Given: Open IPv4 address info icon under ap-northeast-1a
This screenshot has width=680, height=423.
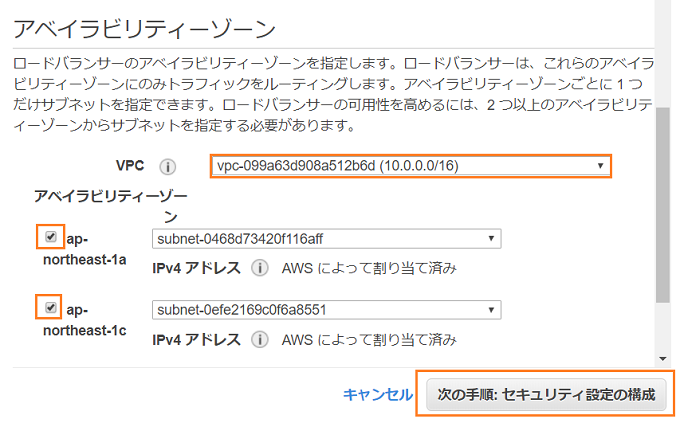Looking at the screenshot, I should pos(260,268).
